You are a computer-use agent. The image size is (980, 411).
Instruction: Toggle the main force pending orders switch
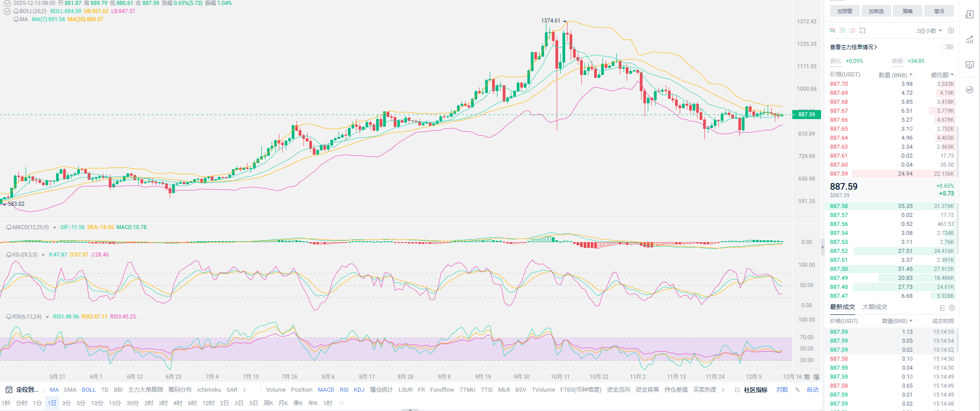pyautogui.click(x=947, y=47)
